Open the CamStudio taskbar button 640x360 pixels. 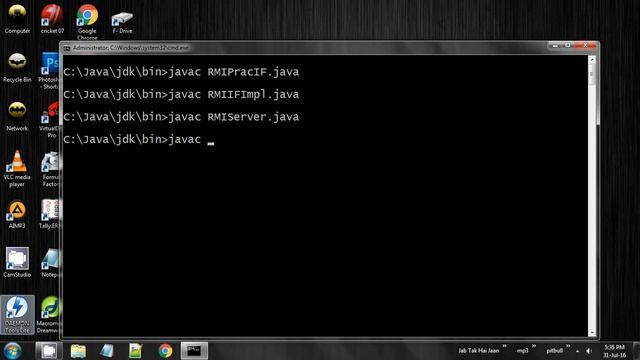[x=49, y=351]
